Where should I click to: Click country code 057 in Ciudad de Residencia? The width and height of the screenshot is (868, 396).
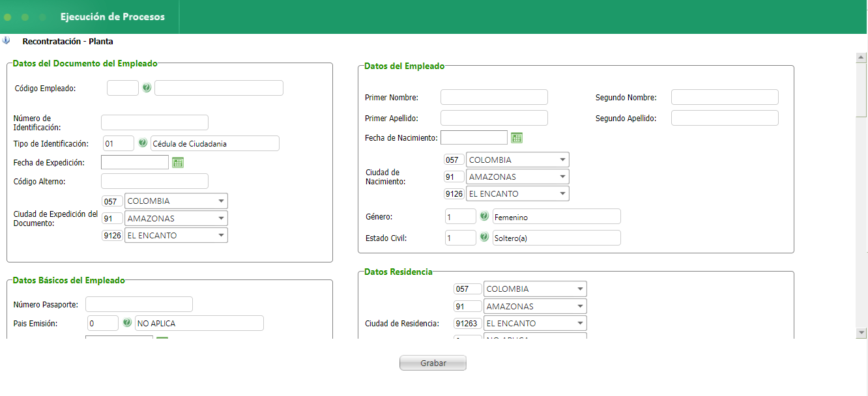[468, 289]
